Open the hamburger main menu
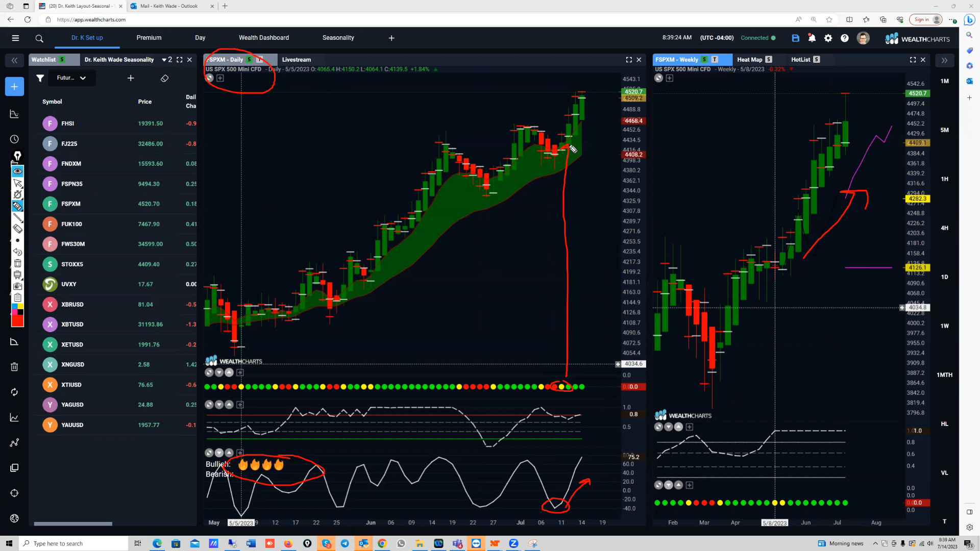The height and width of the screenshot is (551, 980). click(x=15, y=38)
